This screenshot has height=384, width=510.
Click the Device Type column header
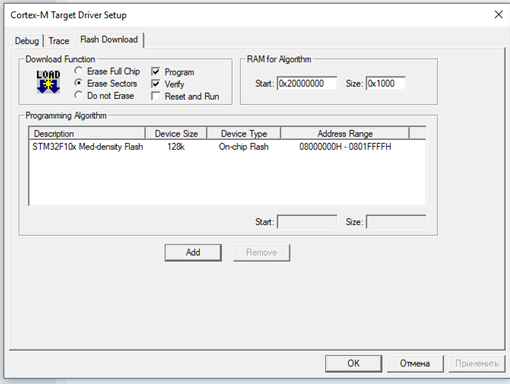click(x=244, y=134)
